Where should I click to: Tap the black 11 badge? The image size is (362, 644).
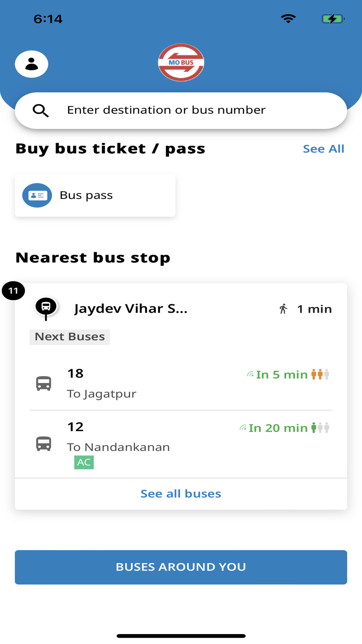click(13, 291)
